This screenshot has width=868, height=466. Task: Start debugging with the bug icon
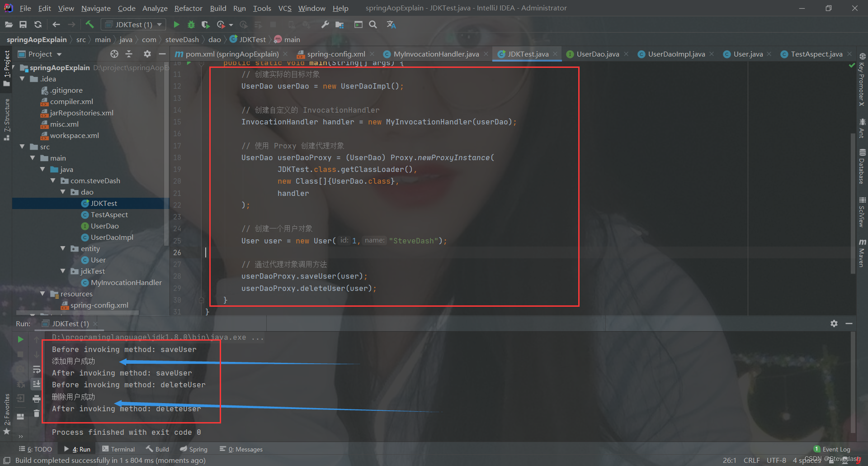point(191,24)
